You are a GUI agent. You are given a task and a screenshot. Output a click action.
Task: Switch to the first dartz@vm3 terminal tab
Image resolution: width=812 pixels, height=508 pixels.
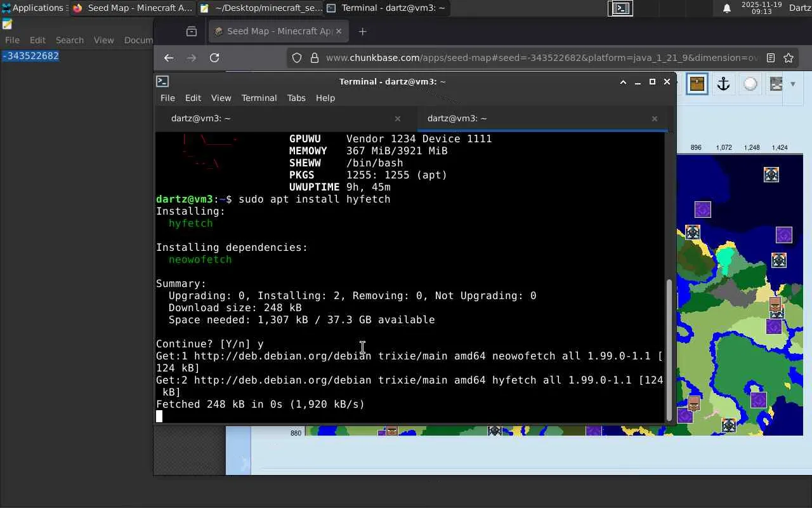[286, 118]
